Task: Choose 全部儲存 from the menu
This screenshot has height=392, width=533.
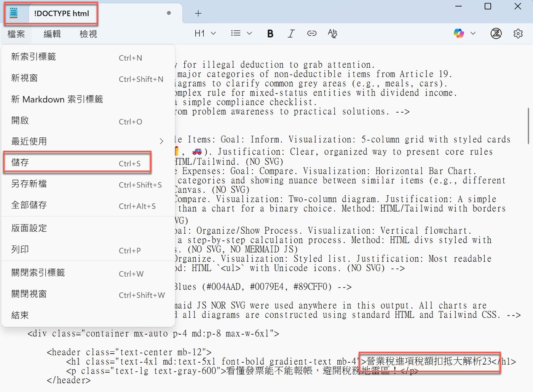Action: [88, 206]
